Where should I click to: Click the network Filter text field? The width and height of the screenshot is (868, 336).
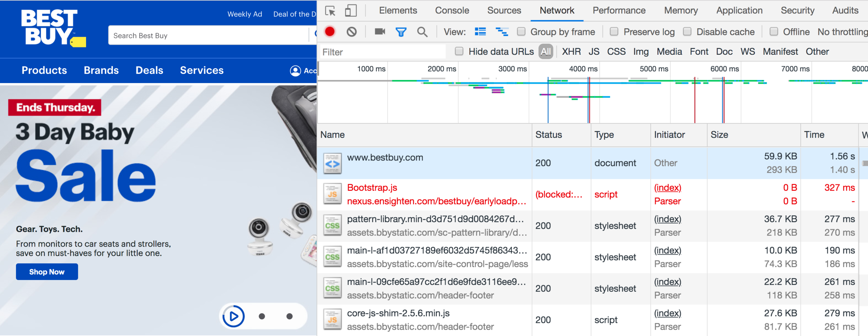coord(383,52)
